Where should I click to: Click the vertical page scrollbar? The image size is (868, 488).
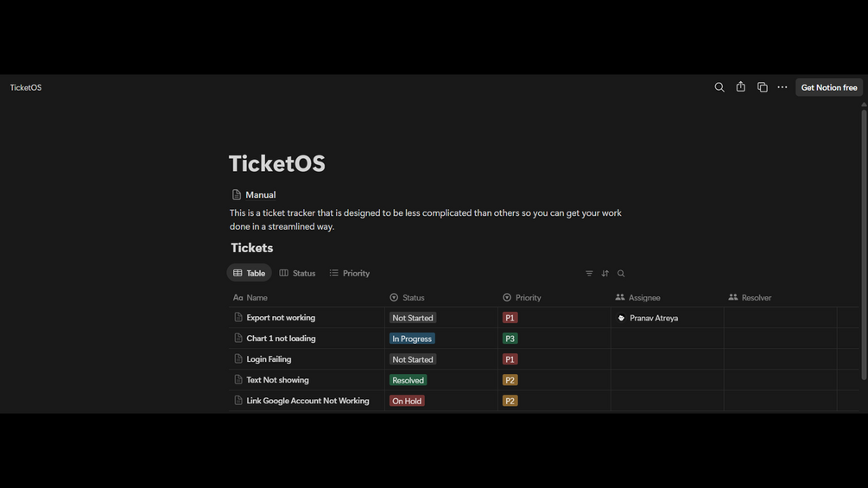point(864,242)
